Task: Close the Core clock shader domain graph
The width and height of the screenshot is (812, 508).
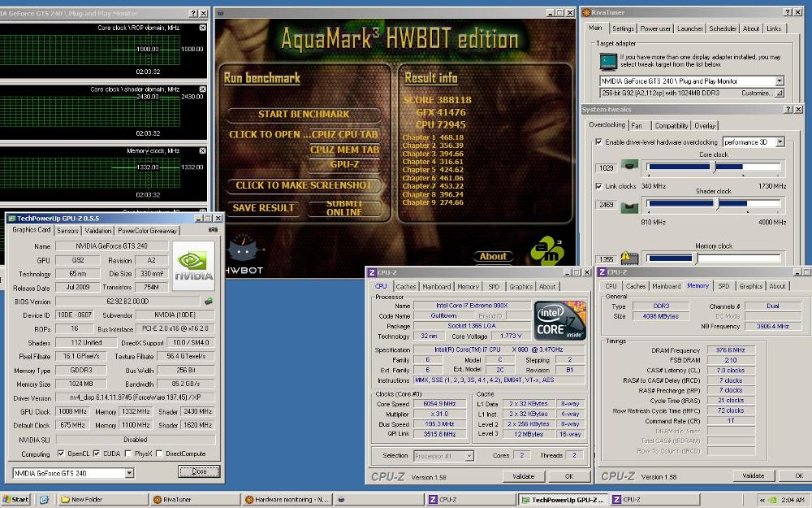Action: (x=202, y=89)
